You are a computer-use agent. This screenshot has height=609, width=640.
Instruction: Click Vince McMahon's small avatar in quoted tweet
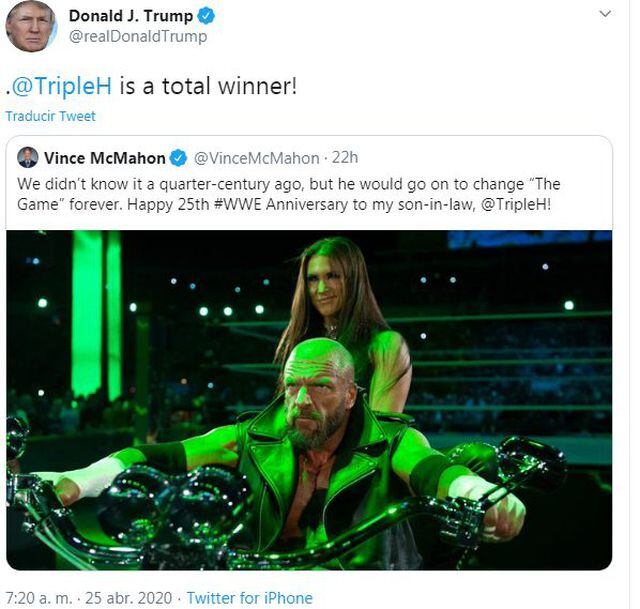pos(28,158)
